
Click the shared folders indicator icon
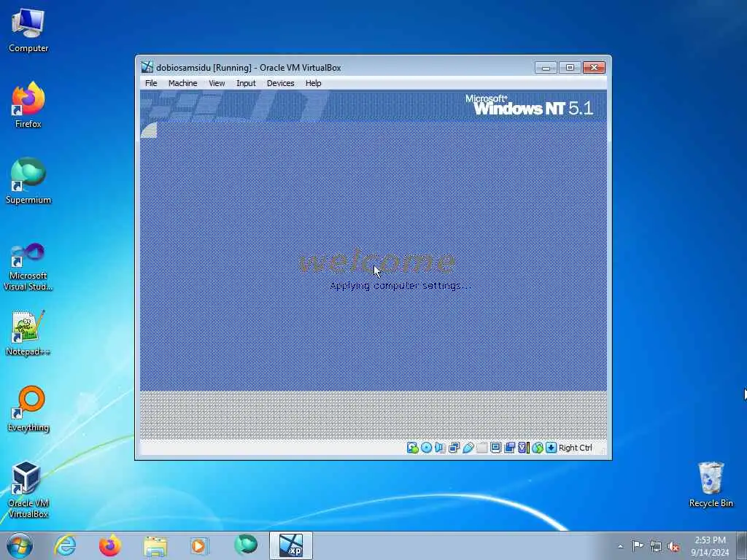[481, 448]
